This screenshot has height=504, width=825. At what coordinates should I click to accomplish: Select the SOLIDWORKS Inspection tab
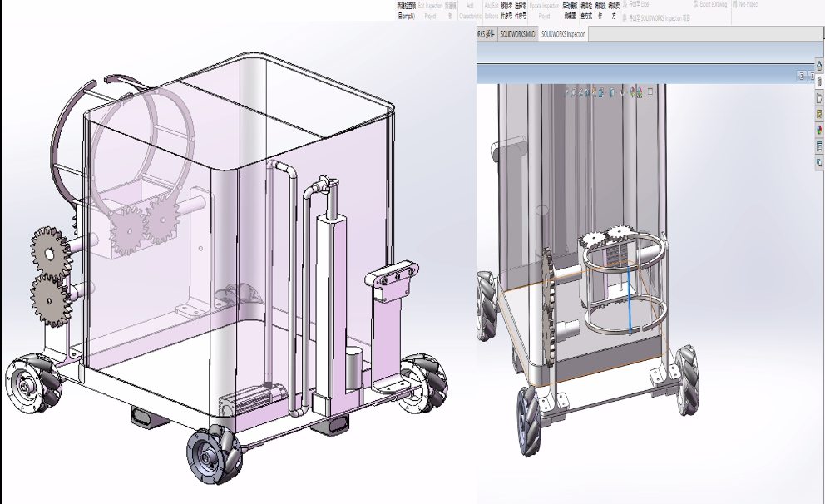(563, 35)
